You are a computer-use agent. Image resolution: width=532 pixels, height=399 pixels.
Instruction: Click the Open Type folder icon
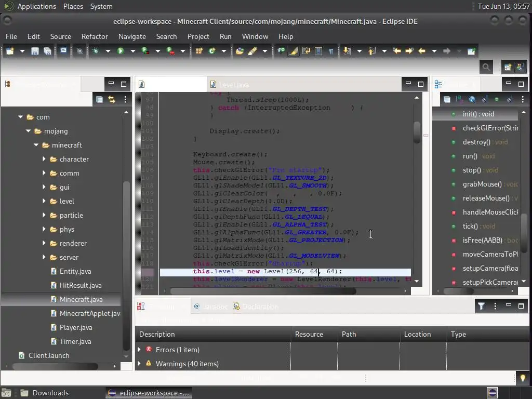[240, 51]
